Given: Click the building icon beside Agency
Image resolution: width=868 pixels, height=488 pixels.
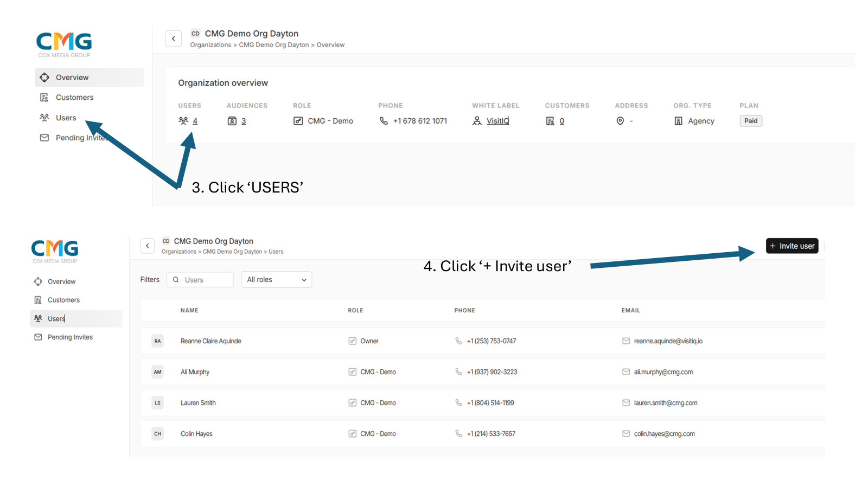Looking at the screenshot, I should point(679,121).
